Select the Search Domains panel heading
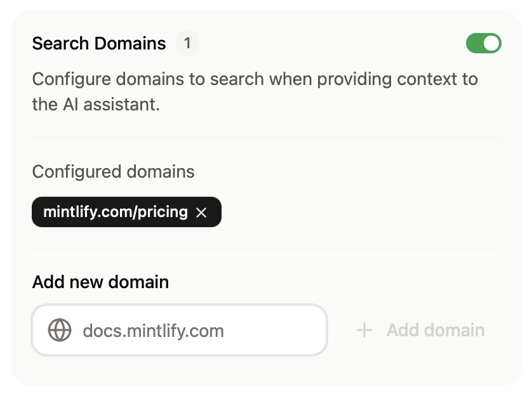 pos(98,43)
